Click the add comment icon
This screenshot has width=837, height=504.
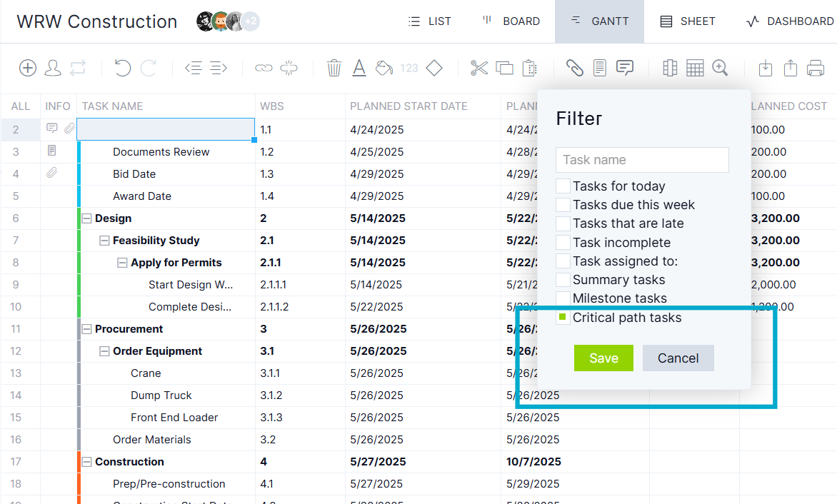tap(624, 68)
